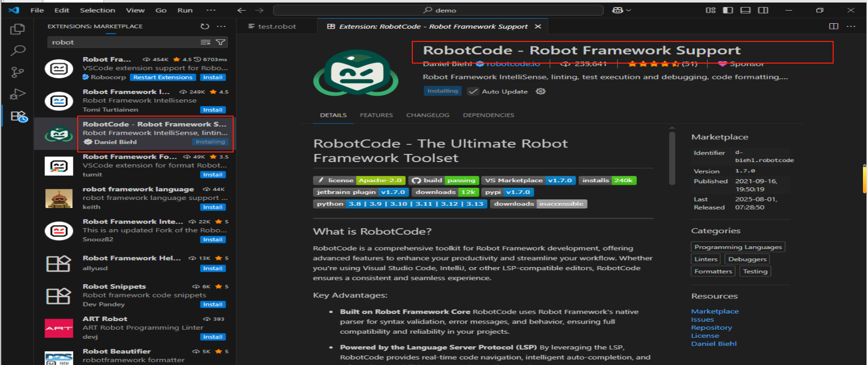Toggle the Auto Update checkbox
The width and height of the screenshot is (868, 365).
pos(473,91)
